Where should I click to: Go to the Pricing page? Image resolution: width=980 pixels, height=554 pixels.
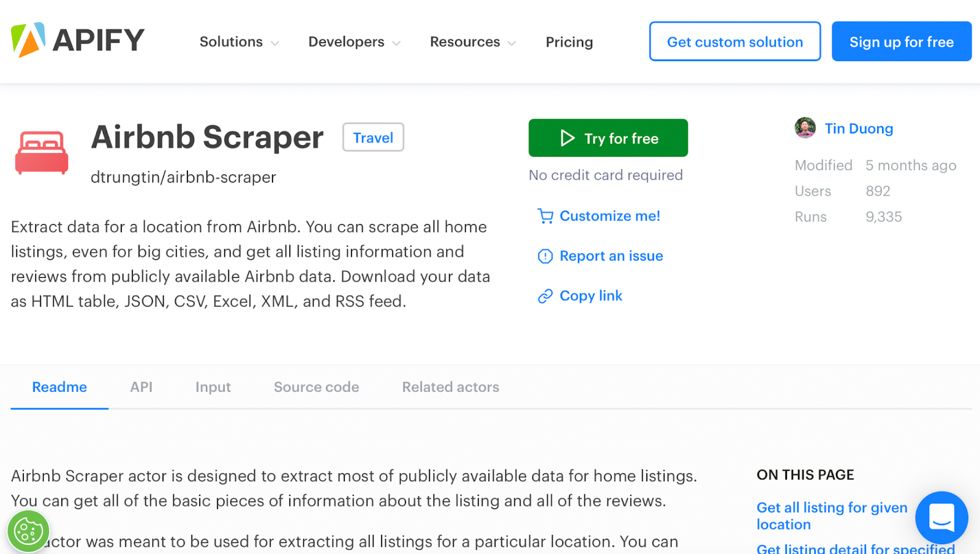pyautogui.click(x=569, y=42)
